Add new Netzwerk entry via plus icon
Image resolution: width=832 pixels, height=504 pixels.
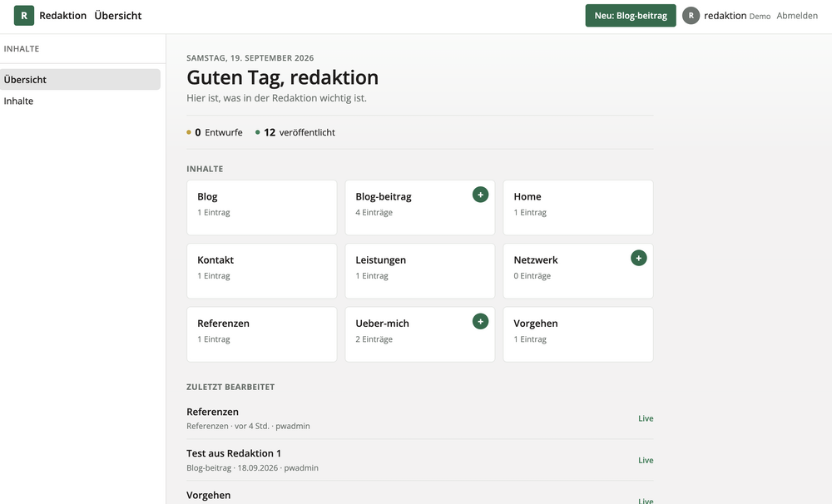point(638,259)
